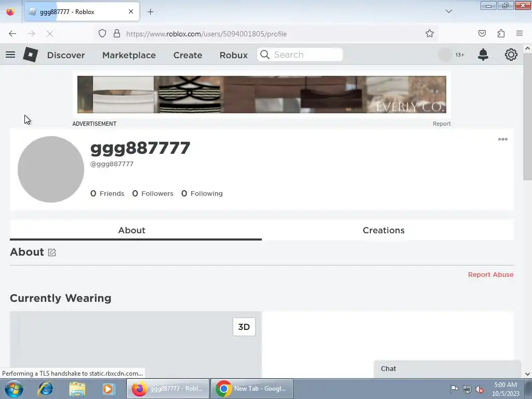This screenshot has height=399, width=532.
Task: View 0 Followers list
Action: coord(153,193)
